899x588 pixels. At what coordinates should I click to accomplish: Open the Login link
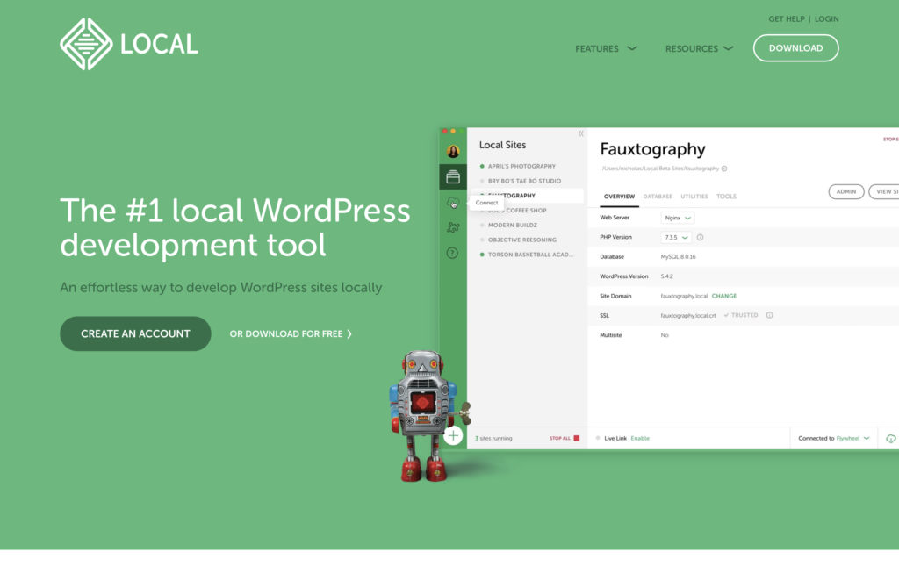pyautogui.click(x=827, y=19)
